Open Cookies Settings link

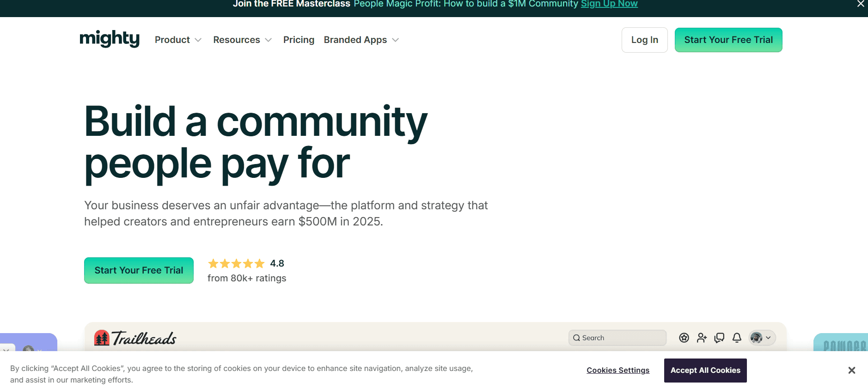pos(617,370)
